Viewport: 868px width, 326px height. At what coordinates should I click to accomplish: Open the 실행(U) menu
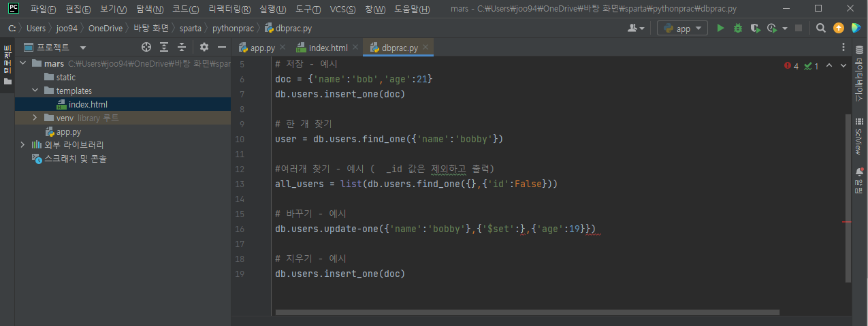tap(272, 10)
